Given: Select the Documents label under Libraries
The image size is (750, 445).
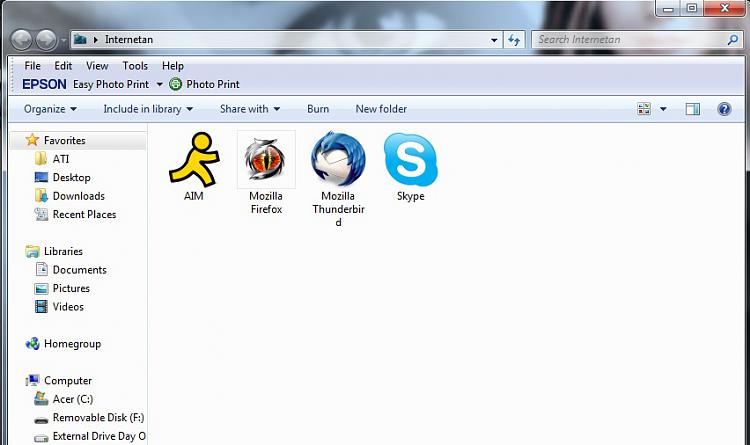Looking at the screenshot, I should coord(79,270).
